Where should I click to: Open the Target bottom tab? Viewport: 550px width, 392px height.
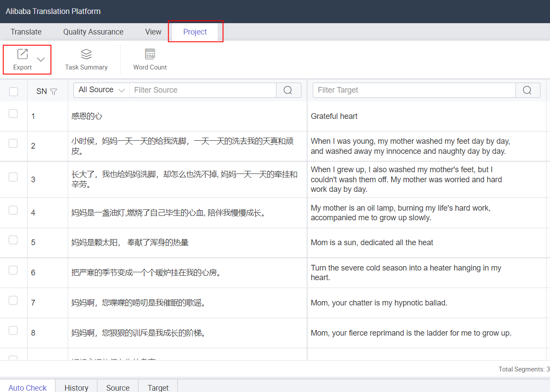click(158, 388)
